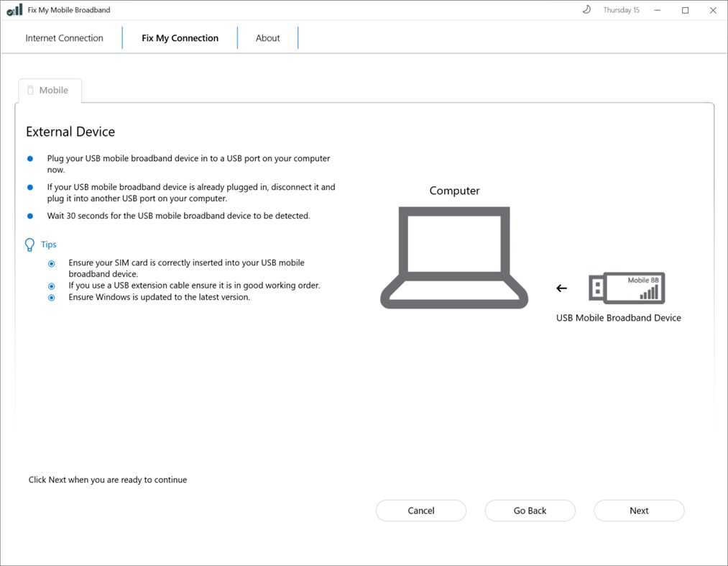Viewport: 728px width, 566px height.
Task: Click the Cancel button
Action: tap(420, 510)
